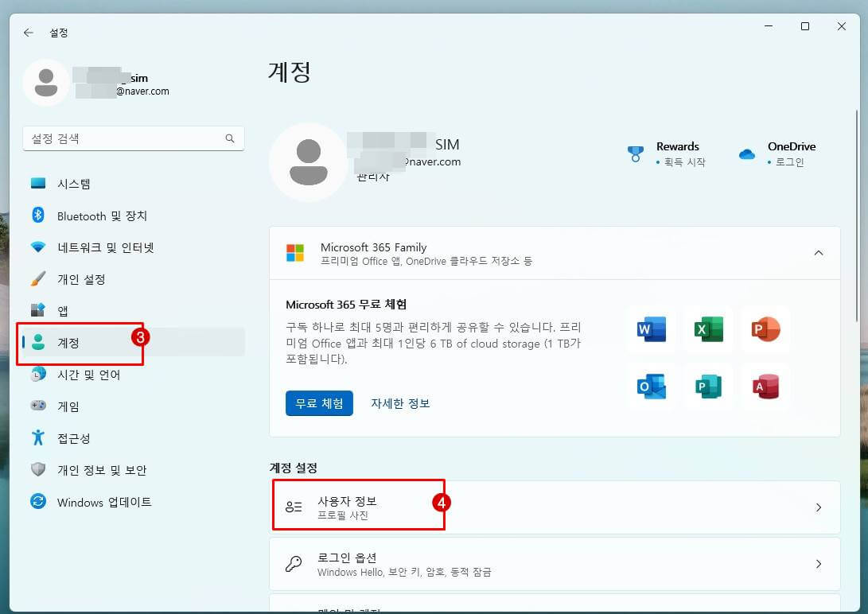Image resolution: width=868 pixels, height=614 pixels.
Task: Open Word from the Microsoft 365 app icons
Action: point(651,328)
